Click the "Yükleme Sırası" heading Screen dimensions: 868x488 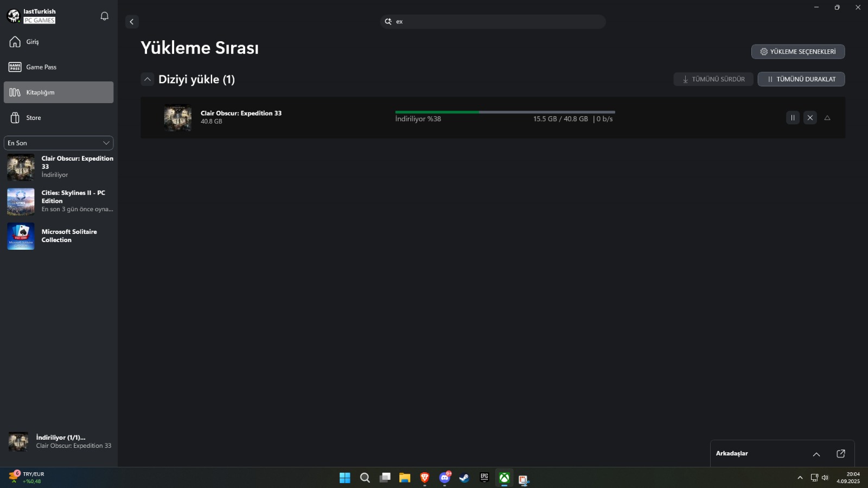[200, 48]
